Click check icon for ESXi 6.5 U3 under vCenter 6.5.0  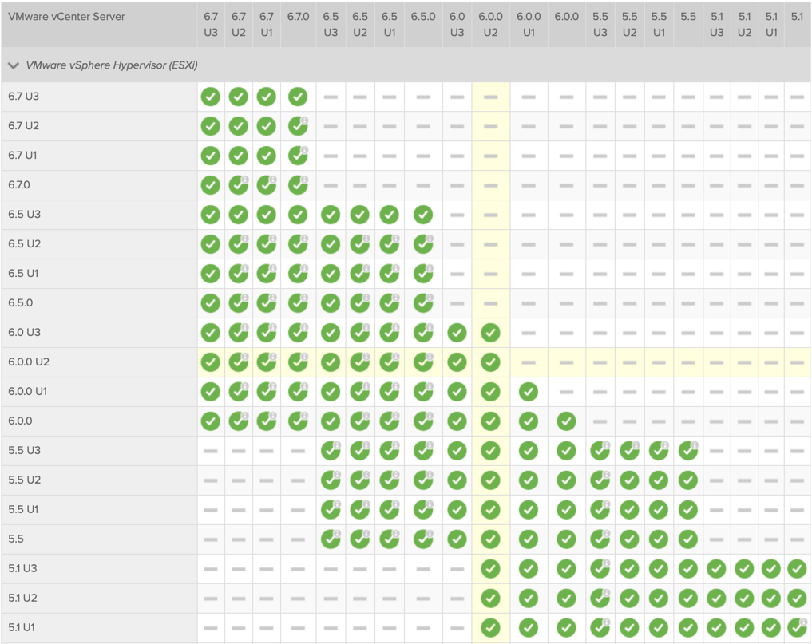coord(423,215)
